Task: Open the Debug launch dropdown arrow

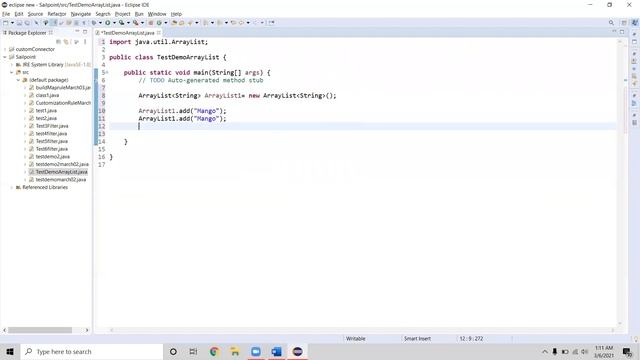Action: (x=100, y=23)
